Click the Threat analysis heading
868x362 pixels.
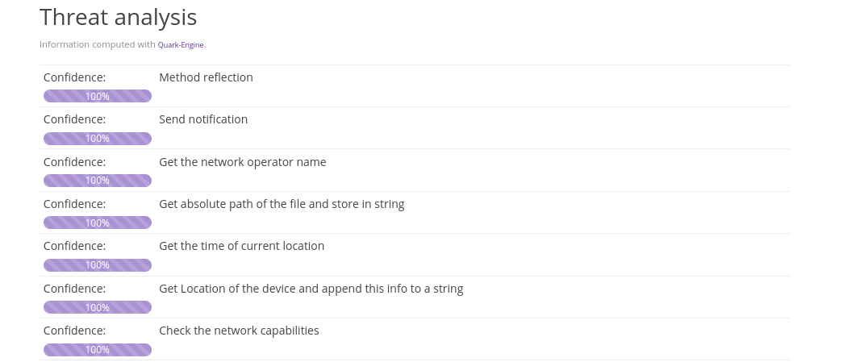tap(118, 17)
